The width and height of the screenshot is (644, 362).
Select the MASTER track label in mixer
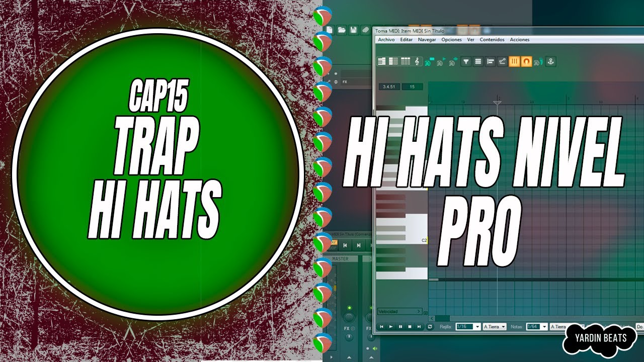pos(341,259)
